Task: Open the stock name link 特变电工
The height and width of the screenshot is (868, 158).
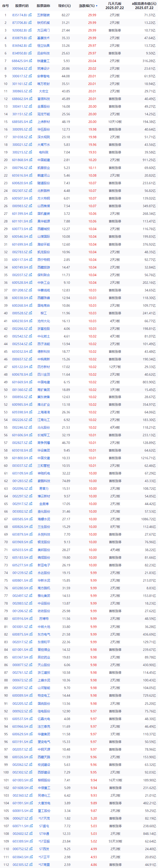Action: pyautogui.click(x=43, y=696)
